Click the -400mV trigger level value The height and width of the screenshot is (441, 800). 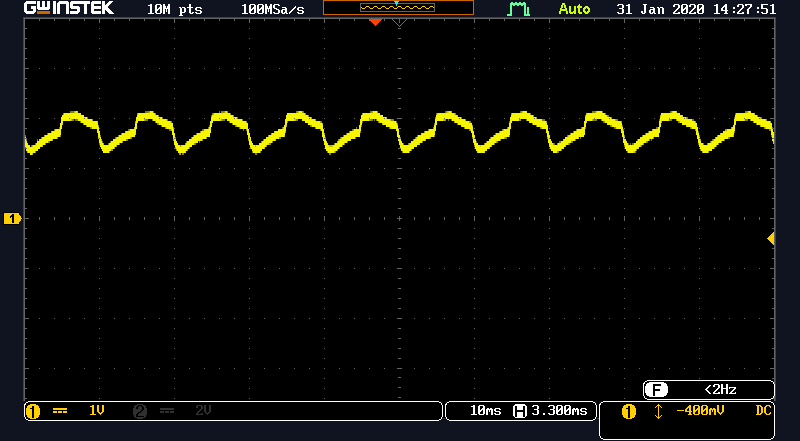tap(700, 411)
